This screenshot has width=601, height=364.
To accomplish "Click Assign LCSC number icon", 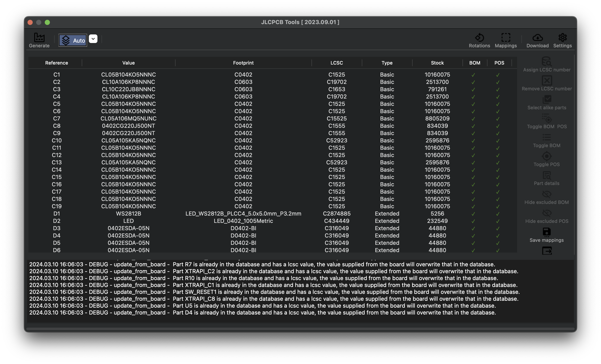I will [x=547, y=62].
